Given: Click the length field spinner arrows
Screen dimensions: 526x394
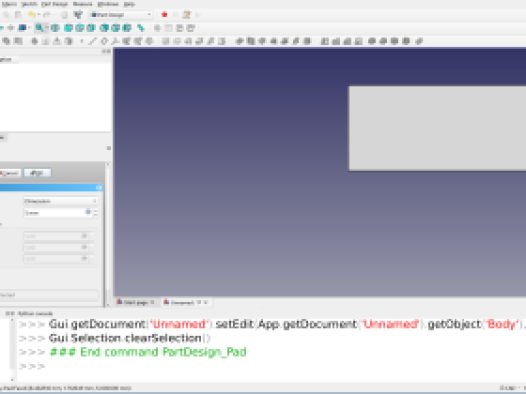Looking at the screenshot, I should 95,213.
